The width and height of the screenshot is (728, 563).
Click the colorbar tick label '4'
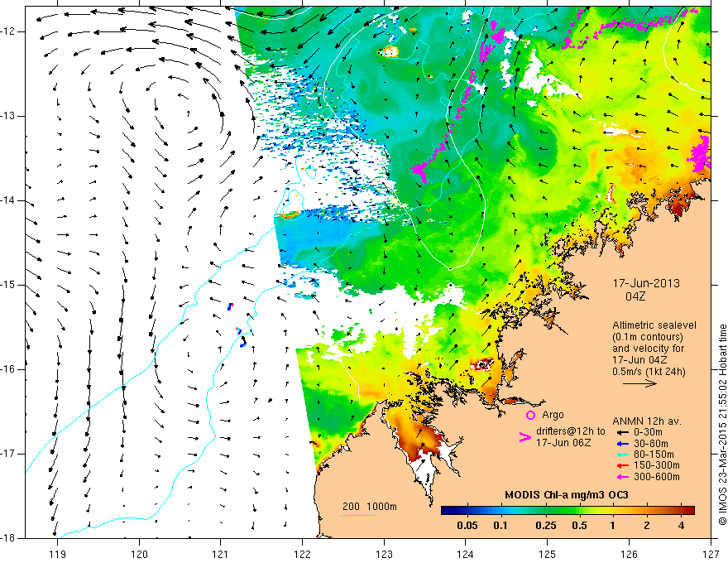pos(681,526)
